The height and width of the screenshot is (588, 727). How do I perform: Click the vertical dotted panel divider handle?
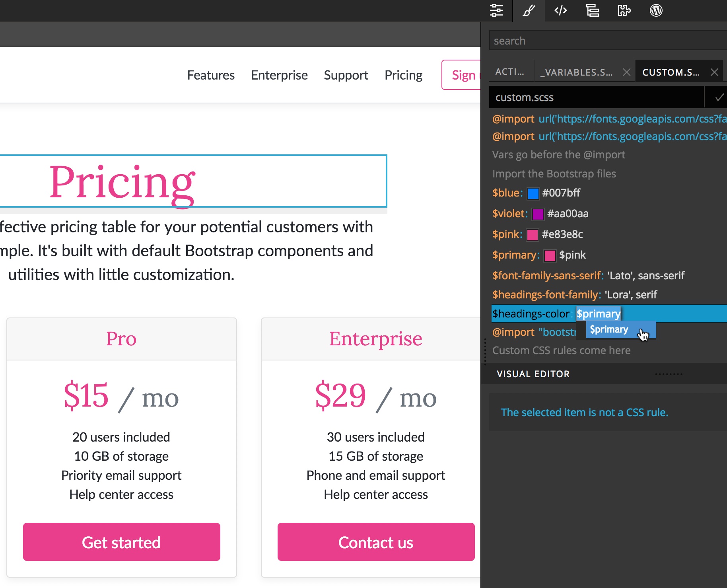pos(485,352)
